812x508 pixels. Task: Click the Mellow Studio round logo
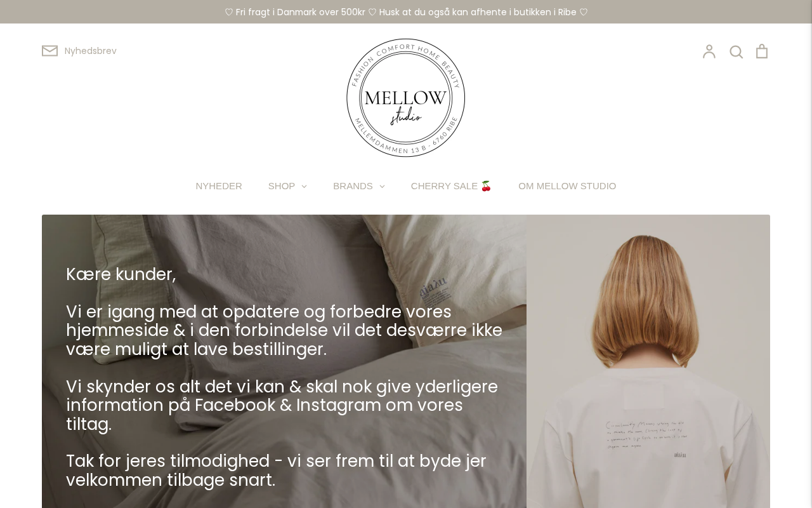(x=406, y=98)
